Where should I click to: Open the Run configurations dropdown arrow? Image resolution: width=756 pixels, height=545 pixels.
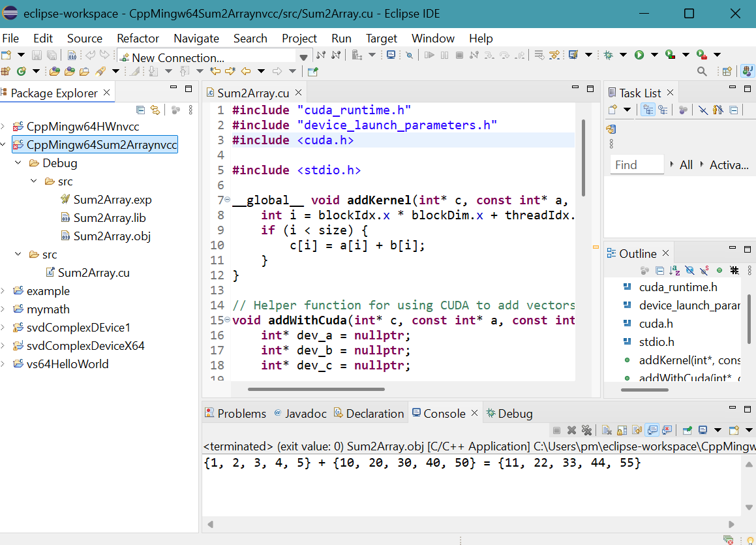(x=654, y=55)
